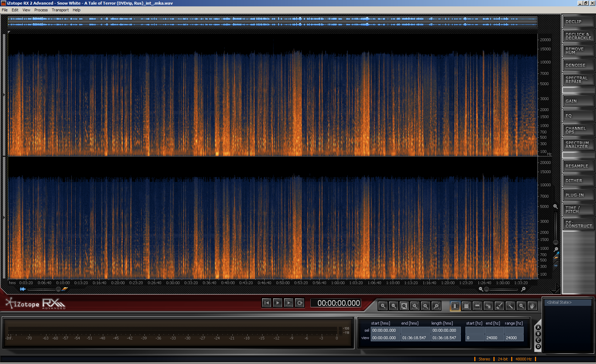
Task: Select <Initial State> in history list
Action: [568, 302]
